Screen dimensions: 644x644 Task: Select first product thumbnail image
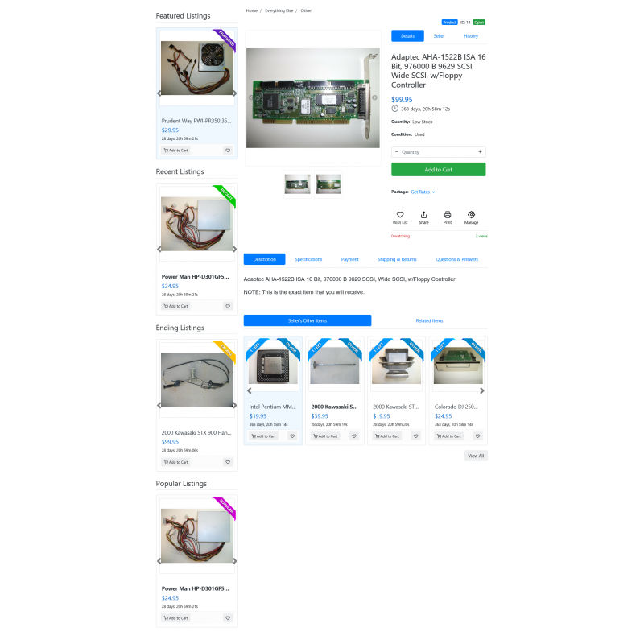tap(297, 184)
